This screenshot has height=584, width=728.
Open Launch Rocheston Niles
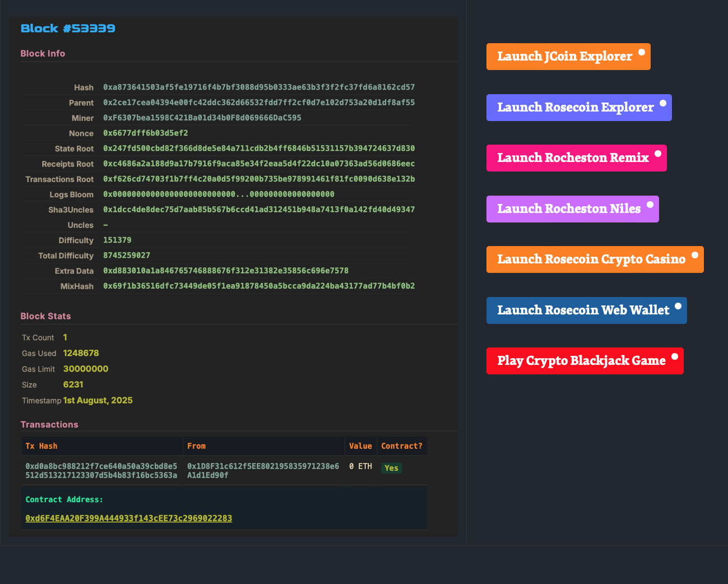pos(568,209)
